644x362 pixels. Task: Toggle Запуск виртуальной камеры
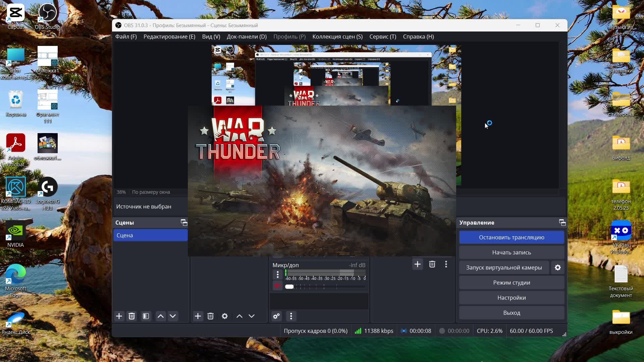click(504, 267)
